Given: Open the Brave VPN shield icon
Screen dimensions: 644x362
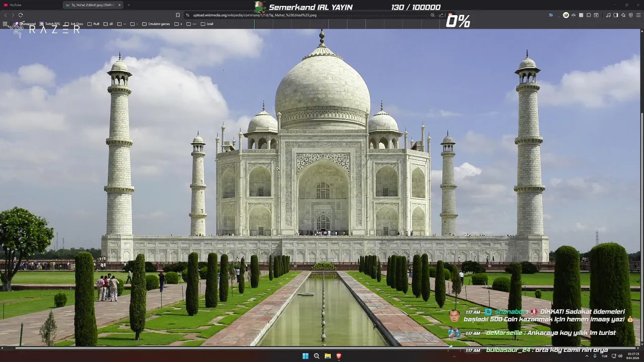Looking at the screenshot, I should pos(631,15).
